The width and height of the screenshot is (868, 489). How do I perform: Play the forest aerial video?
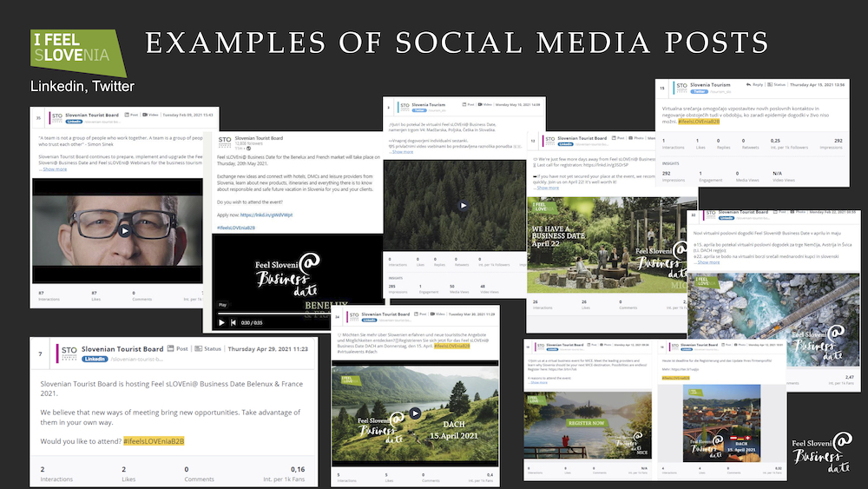[464, 206]
